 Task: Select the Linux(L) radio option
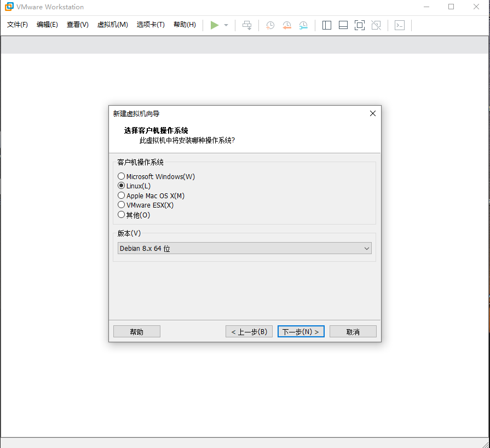point(134,186)
